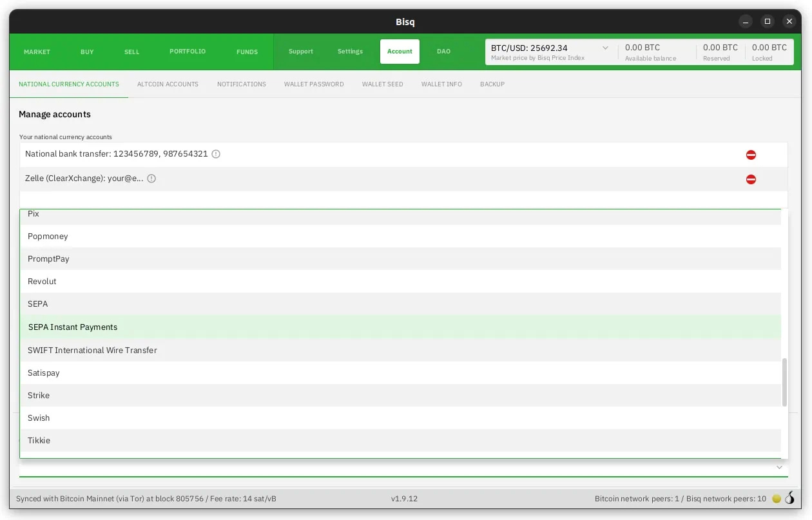The width and height of the screenshot is (812, 520).
Task: Choose Satispay from the payment list
Action: [x=400, y=372]
